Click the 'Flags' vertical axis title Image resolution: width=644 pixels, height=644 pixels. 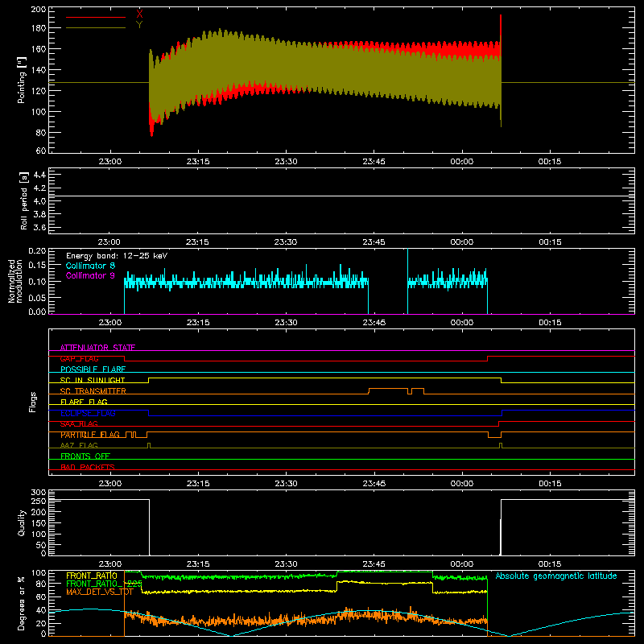tap(33, 402)
